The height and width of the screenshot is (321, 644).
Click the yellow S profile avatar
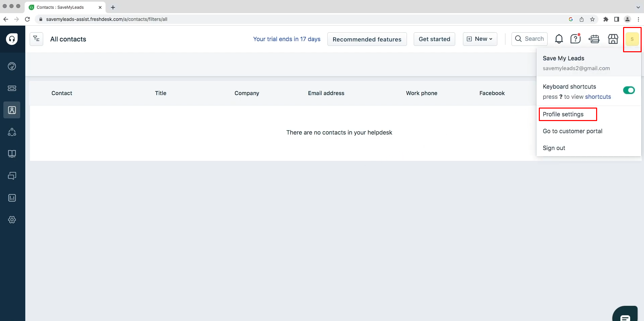(x=632, y=39)
